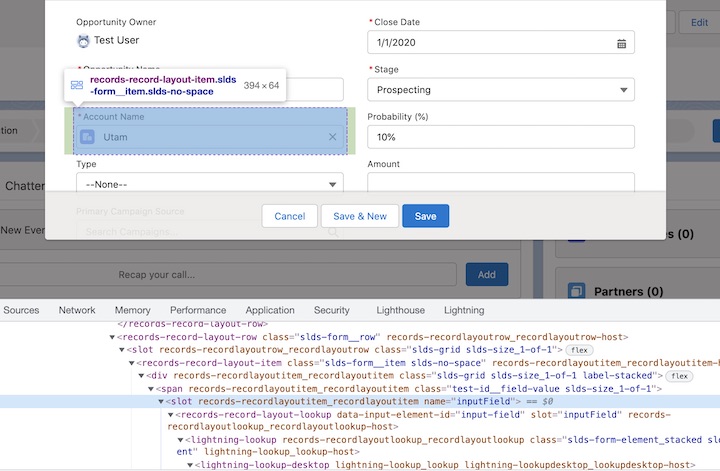Open the Lightning devtools tab
This screenshot has width=720, height=471.
[463, 311]
